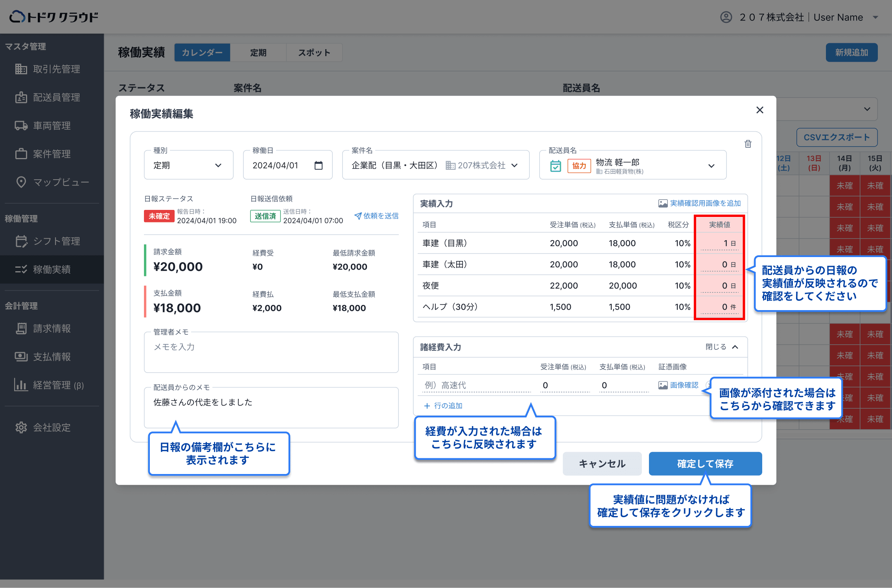Click the トドクラウド logo in header
The image size is (892, 588).
pyautogui.click(x=54, y=17)
